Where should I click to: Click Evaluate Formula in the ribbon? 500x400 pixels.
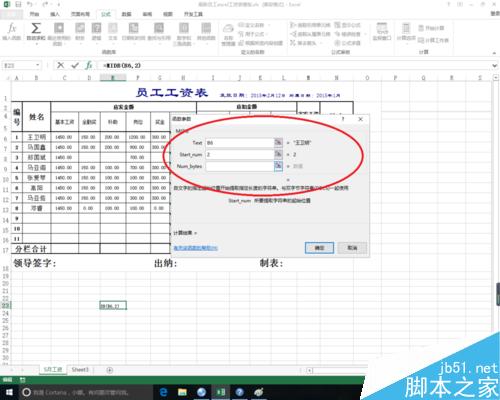point(348,43)
